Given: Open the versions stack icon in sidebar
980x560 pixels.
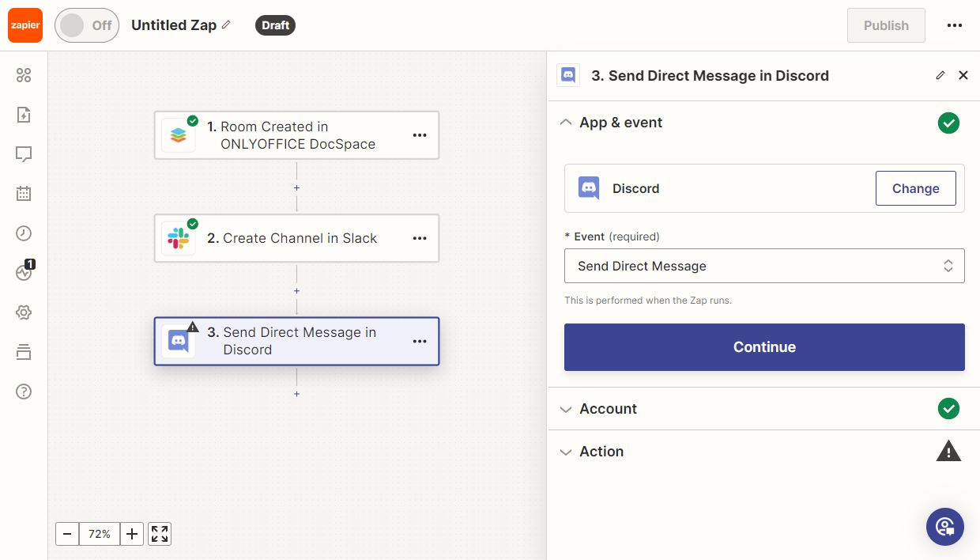Looking at the screenshot, I should click(24, 352).
